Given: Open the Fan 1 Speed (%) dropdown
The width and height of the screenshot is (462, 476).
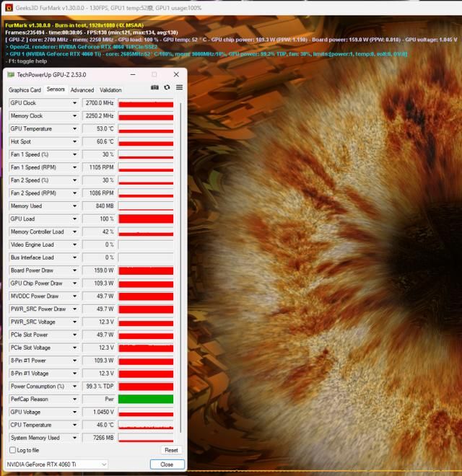Looking at the screenshot, I should (74, 154).
